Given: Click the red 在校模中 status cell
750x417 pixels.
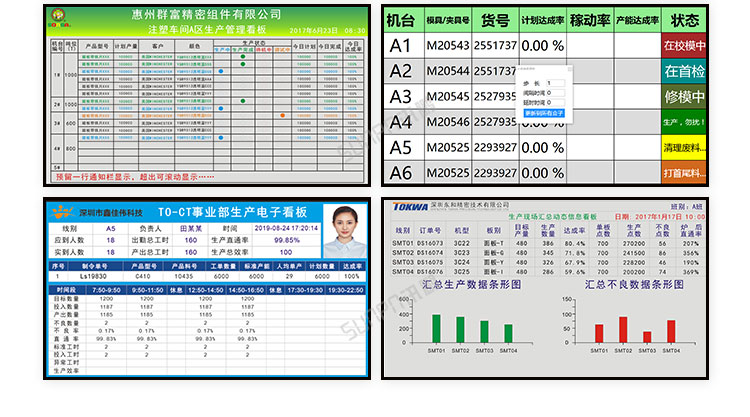Looking at the screenshot, I should (x=684, y=45).
